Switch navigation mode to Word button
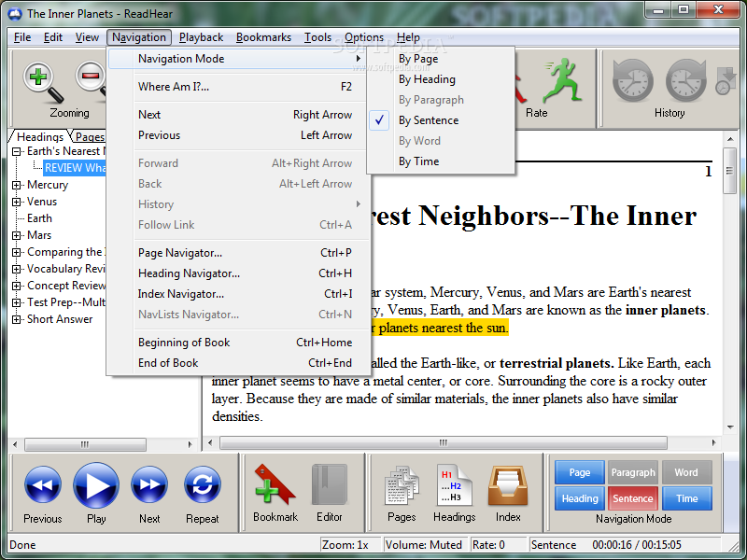747x560 pixels. (x=686, y=472)
